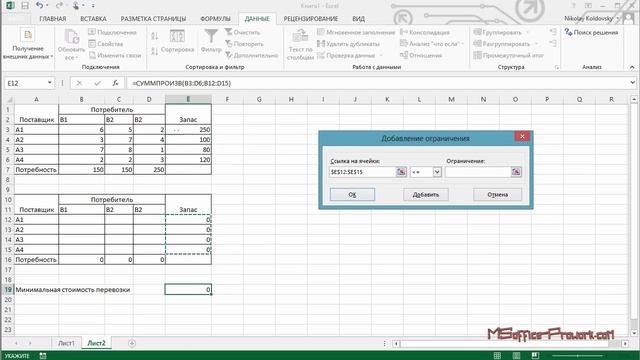This screenshot has height=360, width=640.
Task: Click Изменить связи
Action: 115,55
